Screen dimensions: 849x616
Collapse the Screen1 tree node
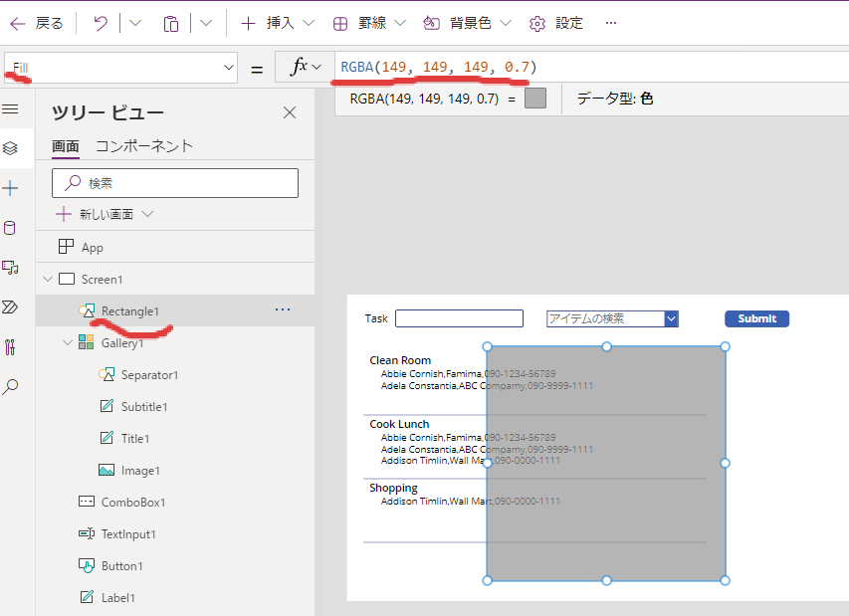click(x=48, y=280)
